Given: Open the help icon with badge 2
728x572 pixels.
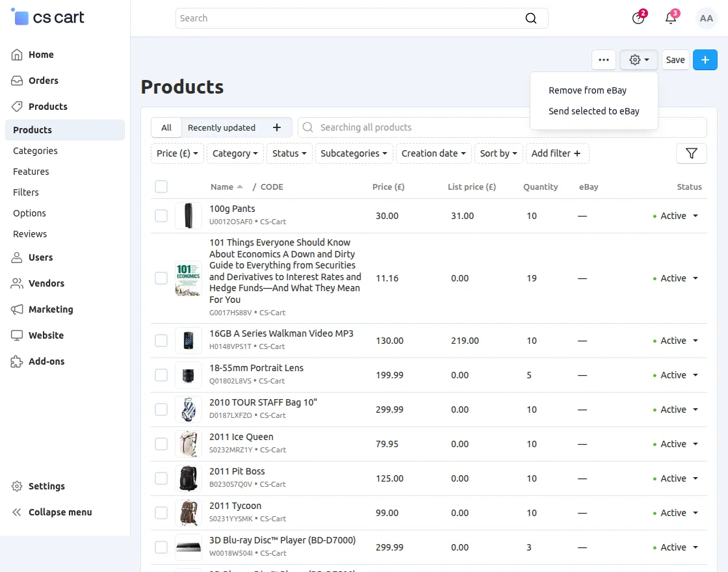Looking at the screenshot, I should point(638,18).
